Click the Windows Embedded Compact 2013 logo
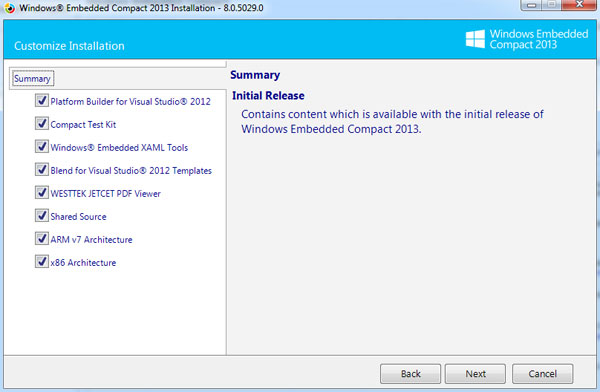Screen dimensions: 600x392 click(x=527, y=39)
